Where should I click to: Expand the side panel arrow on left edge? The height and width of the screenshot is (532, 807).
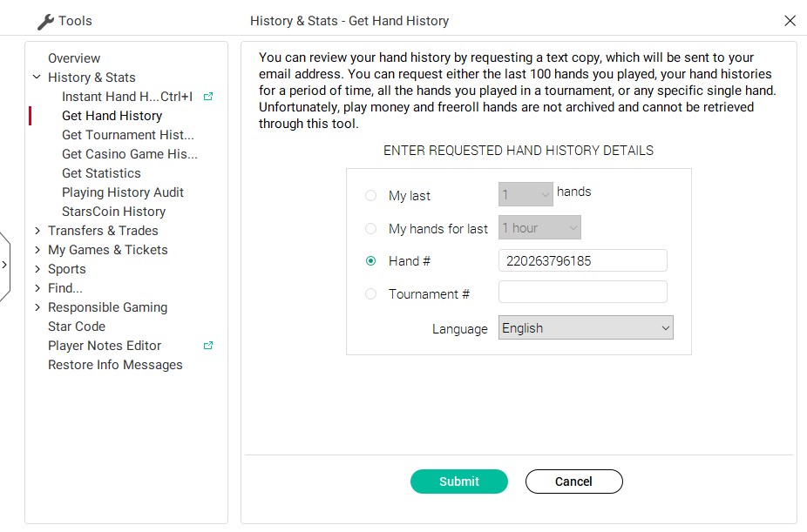point(4,266)
